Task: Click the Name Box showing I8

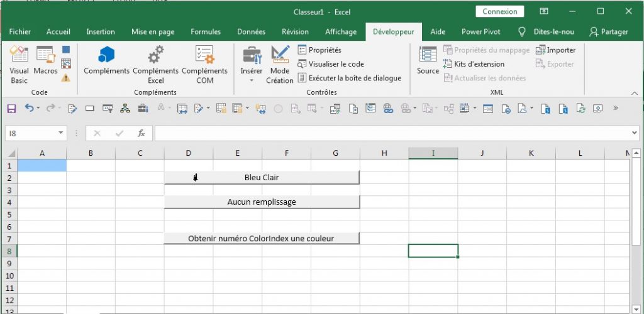Action: tap(31, 133)
